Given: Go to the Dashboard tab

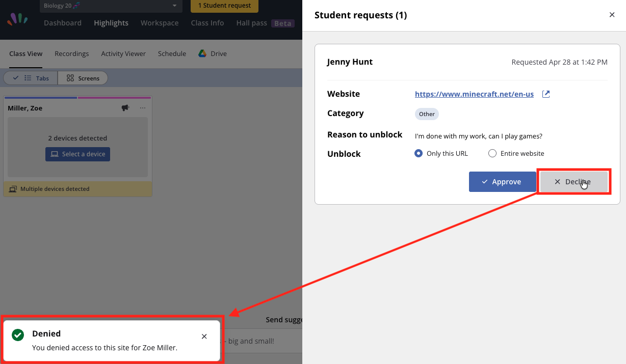Looking at the screenshot, I should [63, 23].
